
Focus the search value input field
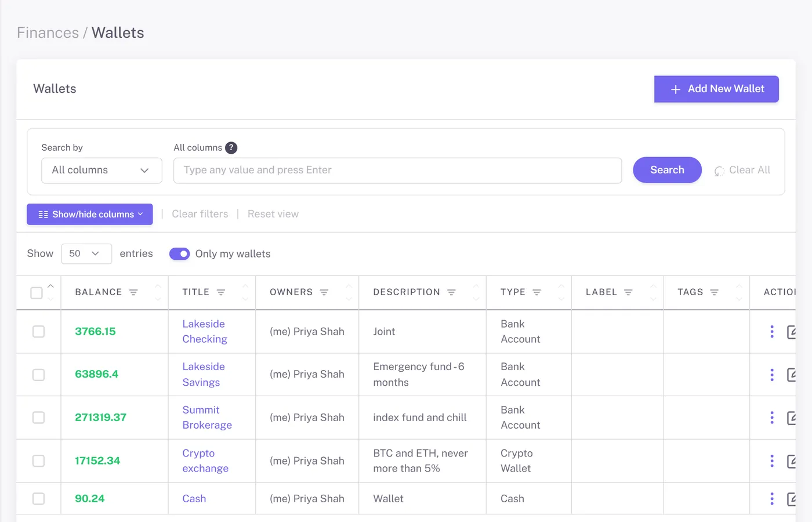pos(397,171)
